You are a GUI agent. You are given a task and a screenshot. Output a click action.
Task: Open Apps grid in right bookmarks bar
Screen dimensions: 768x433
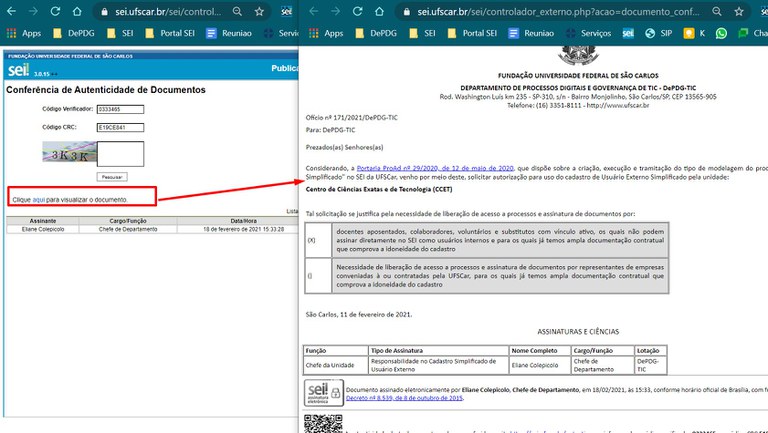(326, 33)
